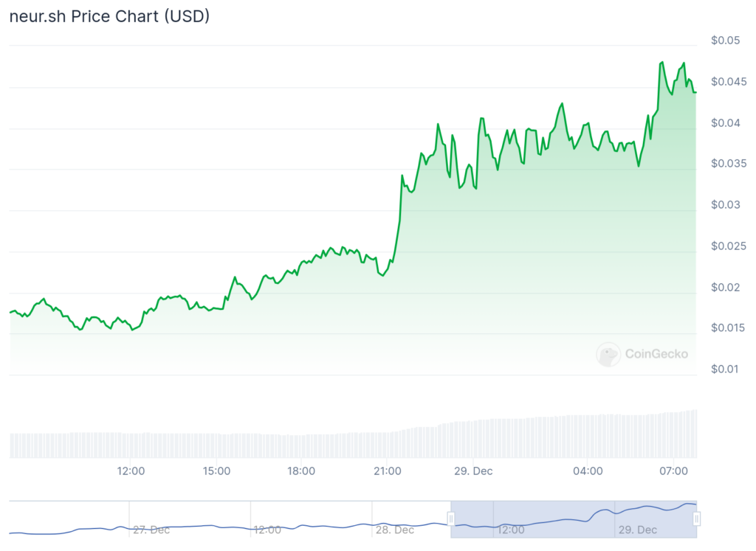Click the left range navigator handle
Screen dimensions: 756x551
[x=450, y=519]
